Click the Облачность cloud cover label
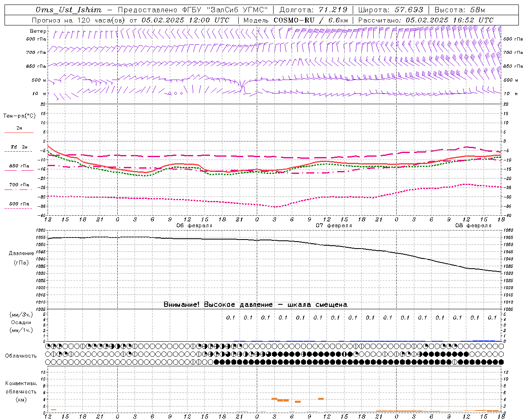 21,356
